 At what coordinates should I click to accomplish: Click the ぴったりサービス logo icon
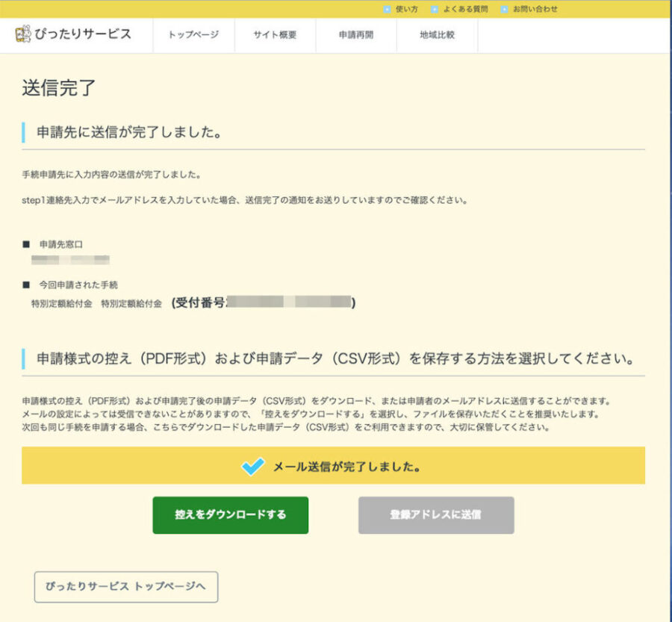coord(23,34)
